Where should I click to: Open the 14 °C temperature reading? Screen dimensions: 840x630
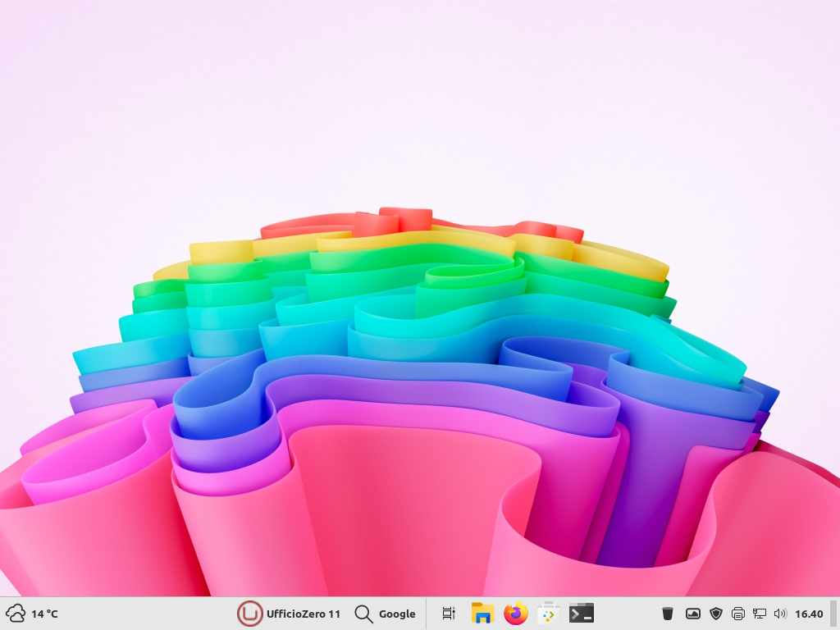[x=45, y=614]
